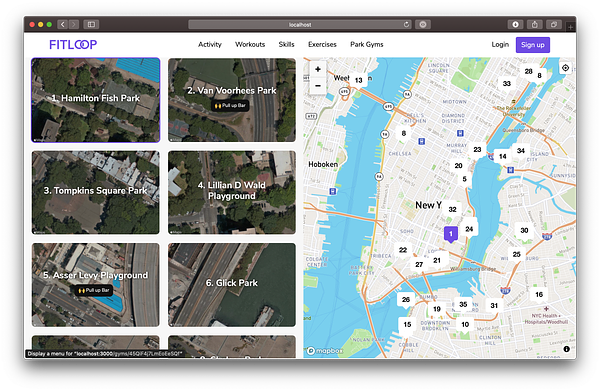600x391 pixels.
Task: Select Glick Park thumbnail
Action: pos(232,285)
